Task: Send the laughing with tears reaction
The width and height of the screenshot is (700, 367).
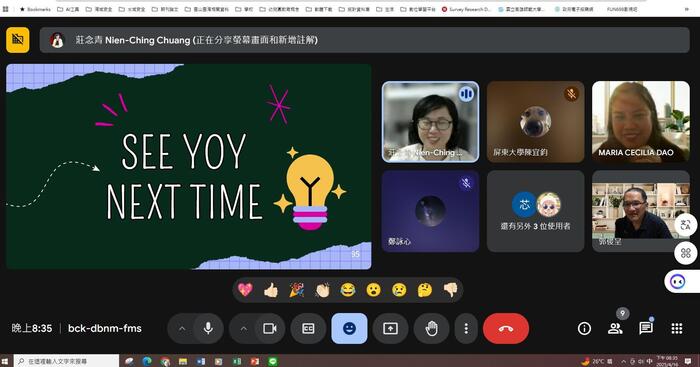Action: pyautogui.click(x=348, y=290)
